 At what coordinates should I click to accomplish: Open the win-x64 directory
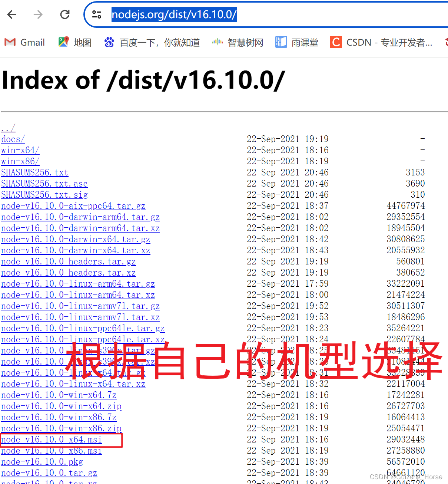(20, 150)
